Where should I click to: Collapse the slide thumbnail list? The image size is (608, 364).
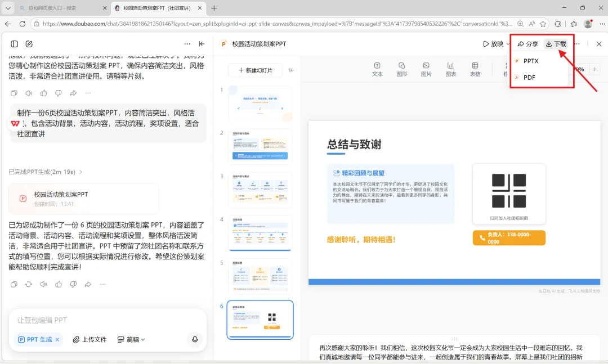click(x=292, y=70)
